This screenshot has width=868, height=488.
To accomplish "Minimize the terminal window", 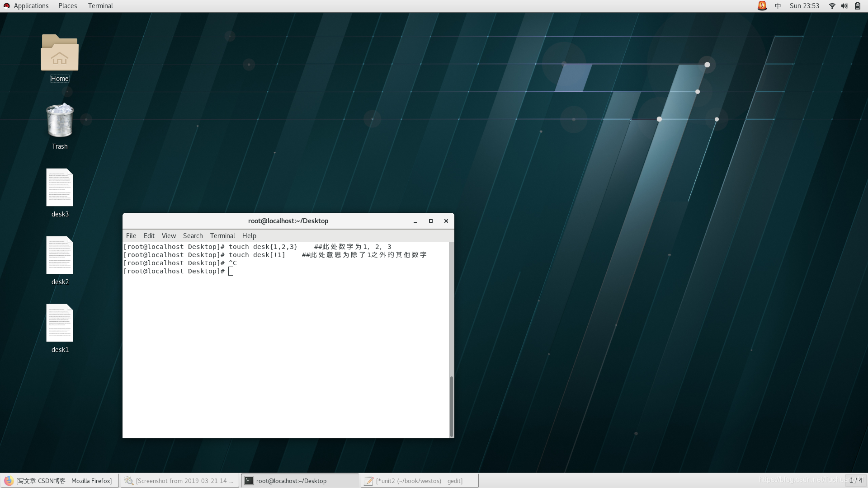I will (x=415, y=221).
